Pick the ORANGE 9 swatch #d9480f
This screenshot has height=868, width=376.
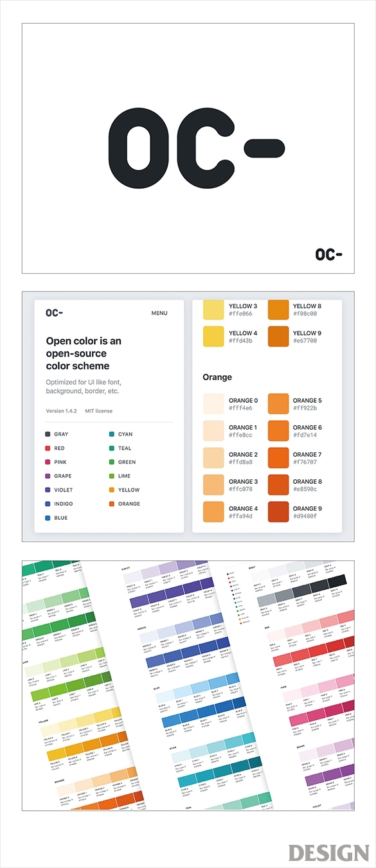pos(278,512)
